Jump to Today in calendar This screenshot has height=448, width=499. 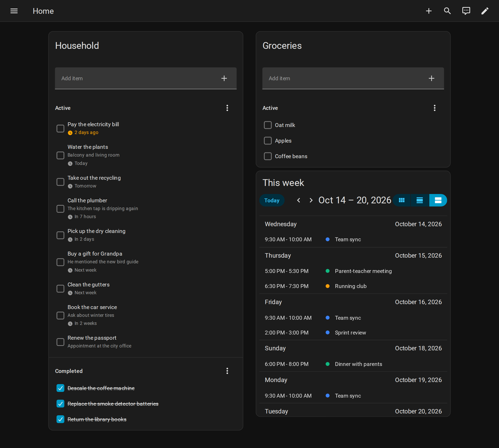pyautogui.click(x=272, y=200)
